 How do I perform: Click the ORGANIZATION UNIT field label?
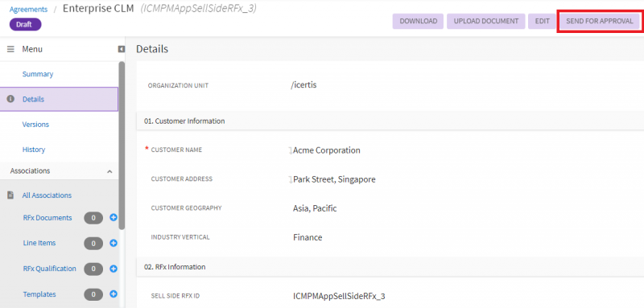pos(178,86)
